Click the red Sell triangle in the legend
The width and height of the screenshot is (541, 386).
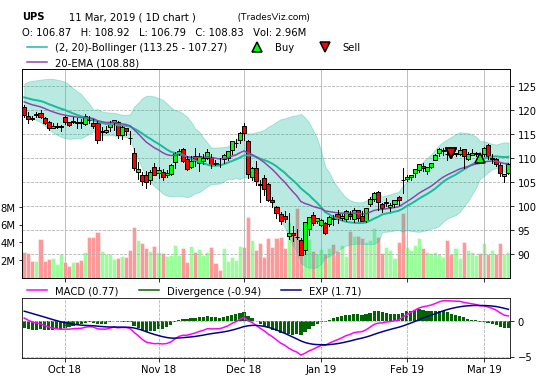pos(324,47)
